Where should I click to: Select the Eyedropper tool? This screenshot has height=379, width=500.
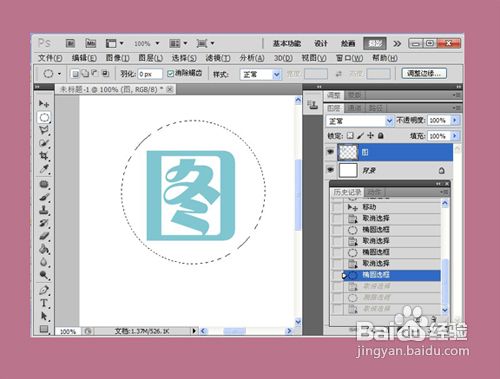[44, 169]
